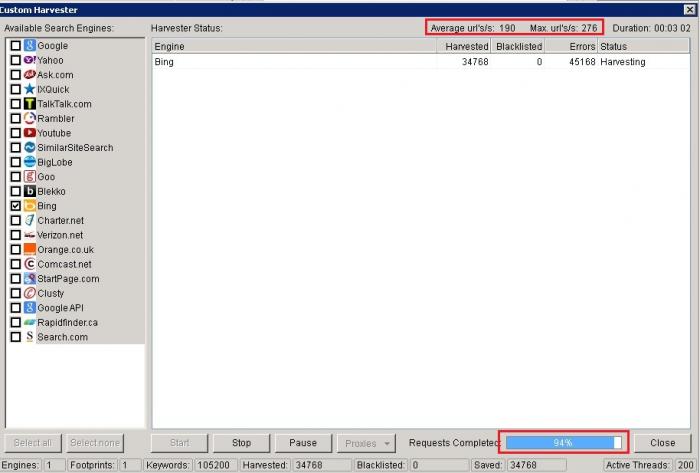This screenshot has height=473, width=700.
Task: Click the Charter.net icon
Action: 29,220
